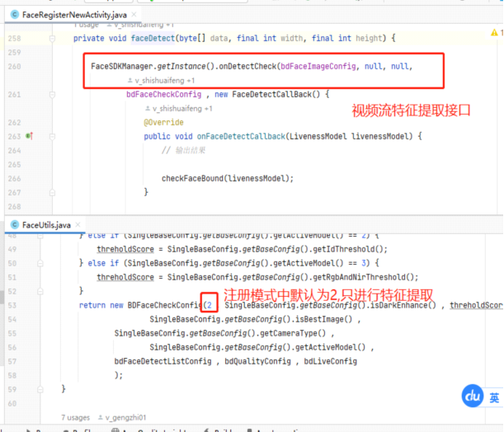Collapse the onFaceDetectCallback method at line 263

52,137
